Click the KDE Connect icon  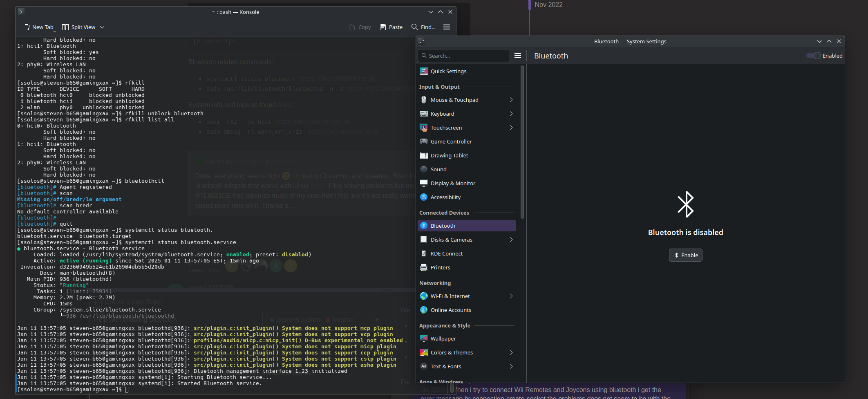424,253
